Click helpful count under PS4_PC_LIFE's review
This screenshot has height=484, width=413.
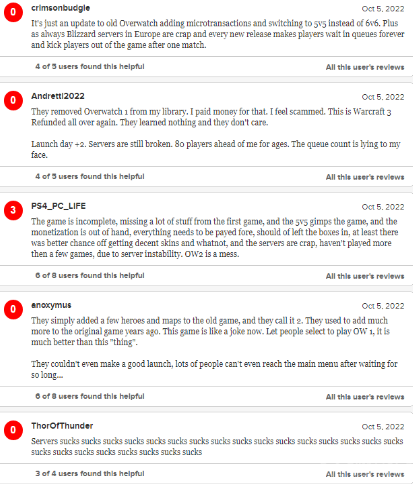[x=90, y=275]
